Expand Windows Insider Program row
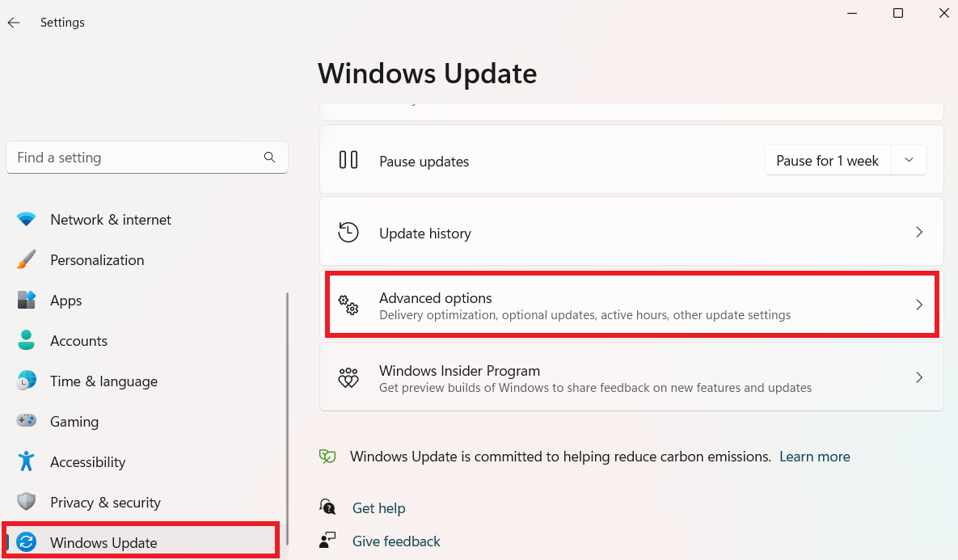958x560 pixels. point(919,377)
